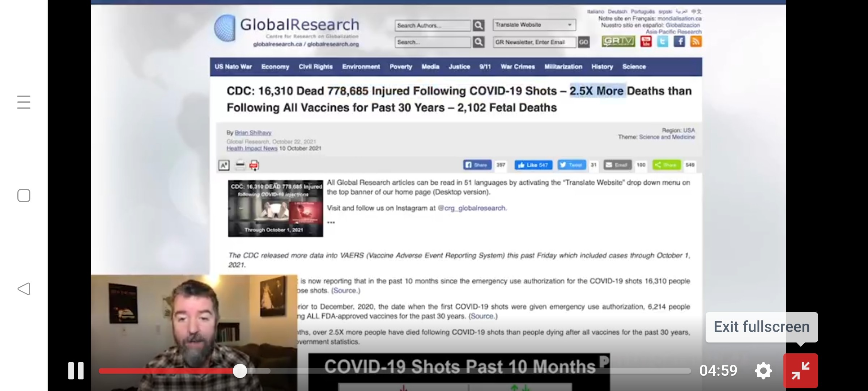Click the green Share button
The height and width of the screenshot is (391, 868).
(667, 165)
